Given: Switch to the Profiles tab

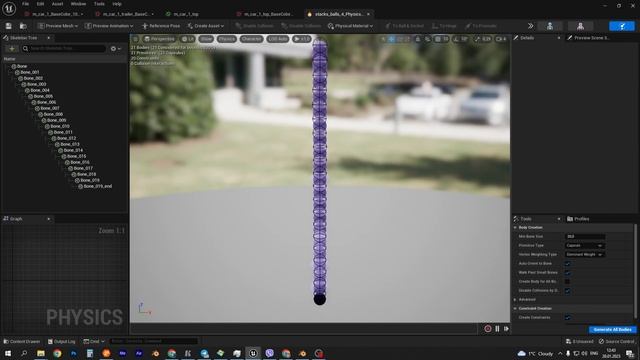Looking at the screenshot, I should click(578, 219).
